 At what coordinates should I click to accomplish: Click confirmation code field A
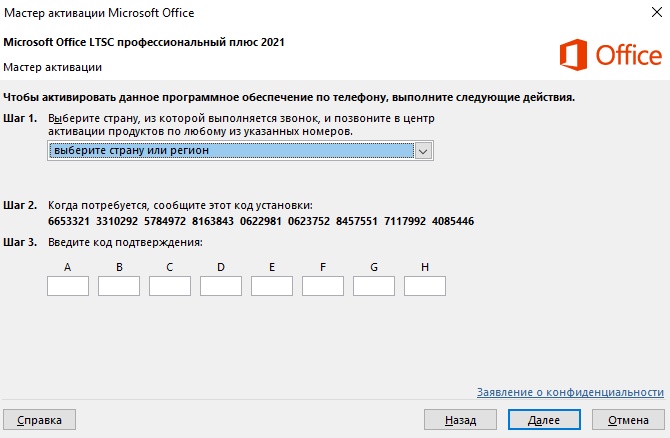(x=68, y=286)
